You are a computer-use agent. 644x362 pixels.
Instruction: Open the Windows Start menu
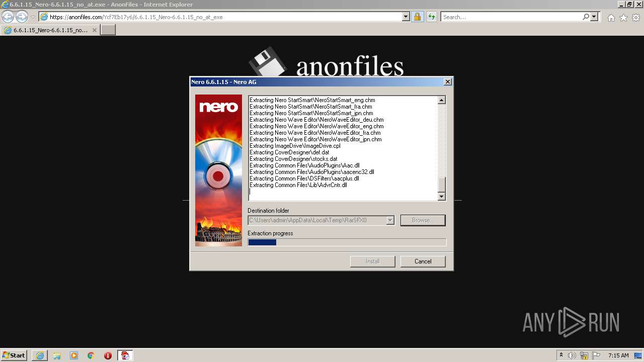[x=14, y=355]
